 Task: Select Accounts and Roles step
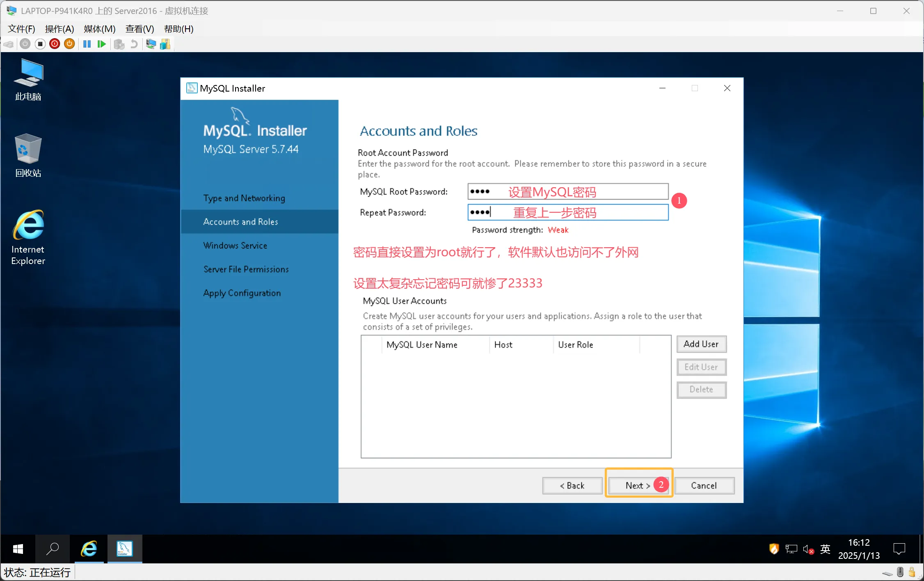coord(259,222)
